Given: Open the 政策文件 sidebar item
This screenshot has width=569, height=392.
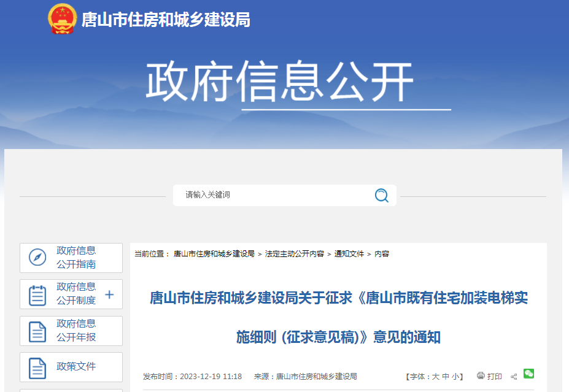Looking at the screenshot, I should pos(76,366).
